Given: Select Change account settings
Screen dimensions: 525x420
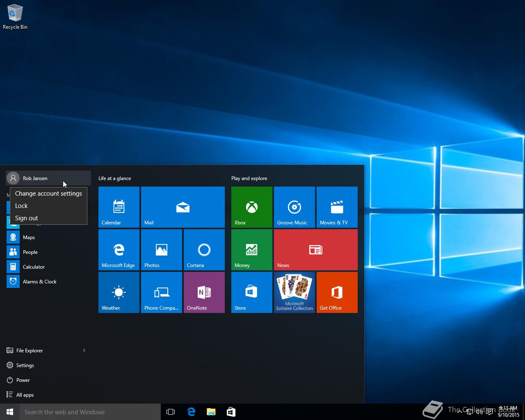Looking at the screenshot, I should point(48,194).
